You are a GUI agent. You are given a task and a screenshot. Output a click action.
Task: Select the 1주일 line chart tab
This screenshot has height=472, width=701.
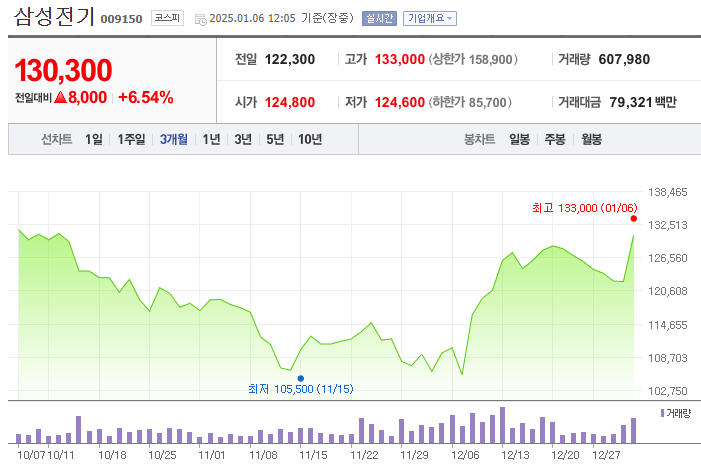131,139
